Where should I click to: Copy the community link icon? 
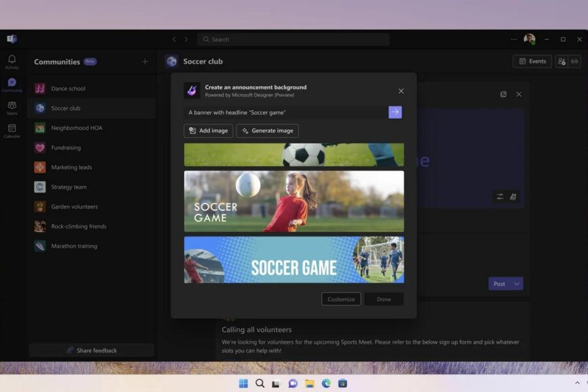click(574, 61)
